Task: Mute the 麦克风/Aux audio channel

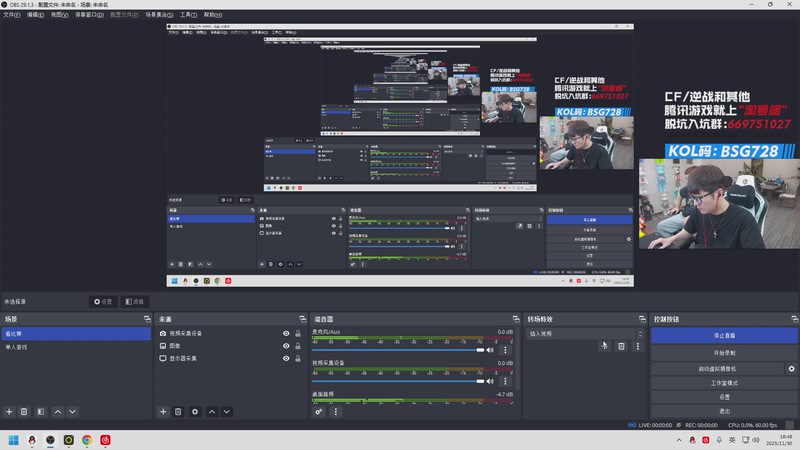Action: click(x=490, y=350)
